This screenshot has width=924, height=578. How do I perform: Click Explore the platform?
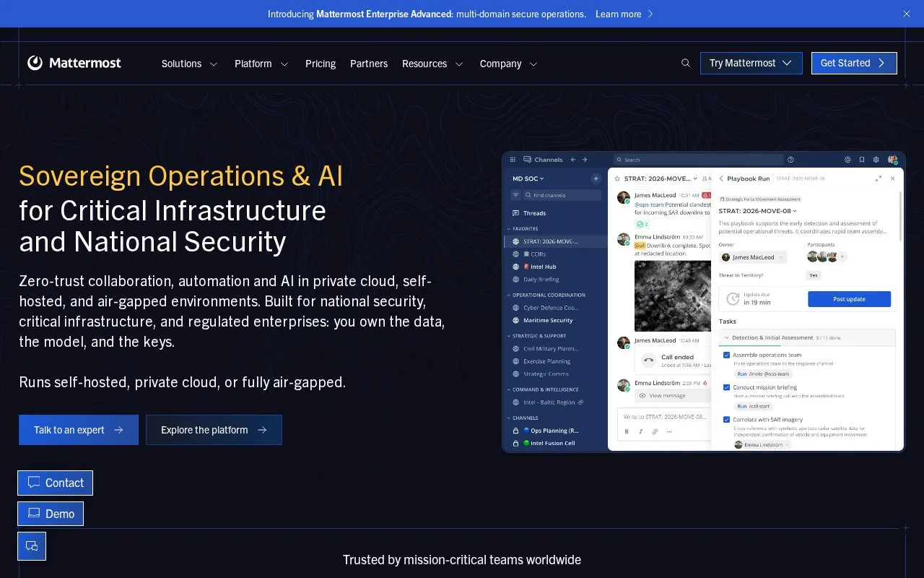pos(214,430)
